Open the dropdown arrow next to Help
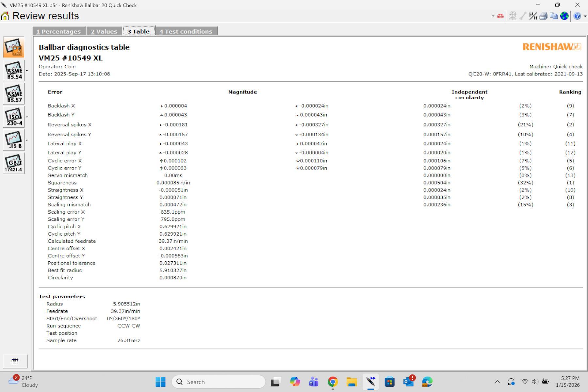This screenshot has width=588, height=392. coord(585,16)
